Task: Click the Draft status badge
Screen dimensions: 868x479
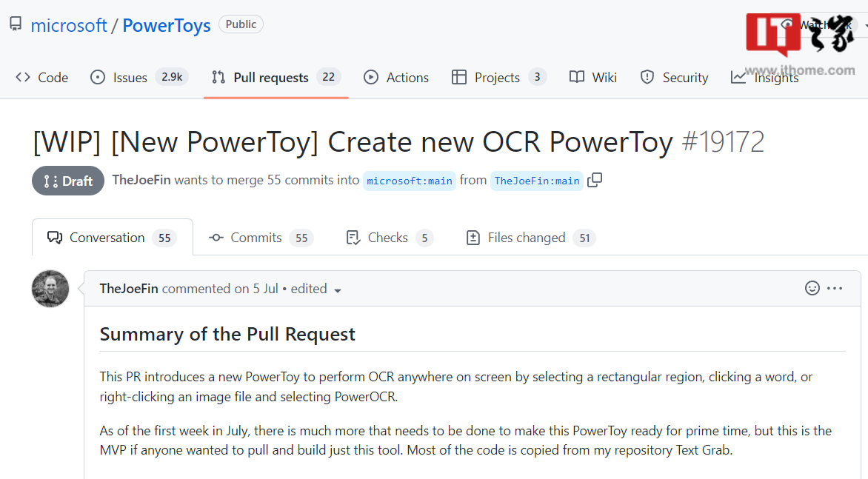Action: pyautogui.click(x=68, y=181)
